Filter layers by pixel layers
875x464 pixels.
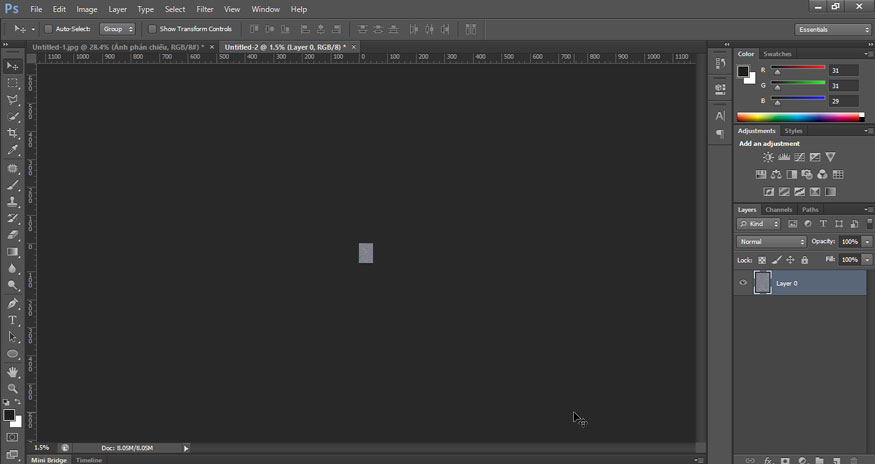(x=792, y=224)
